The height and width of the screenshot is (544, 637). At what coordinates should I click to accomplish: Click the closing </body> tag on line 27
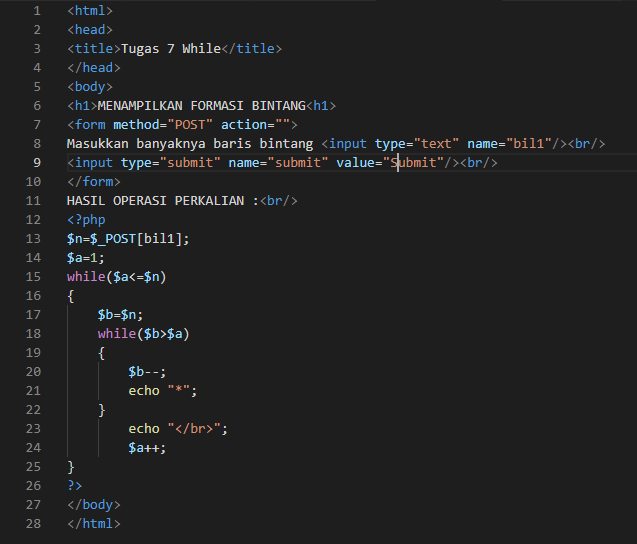[94, 505]
